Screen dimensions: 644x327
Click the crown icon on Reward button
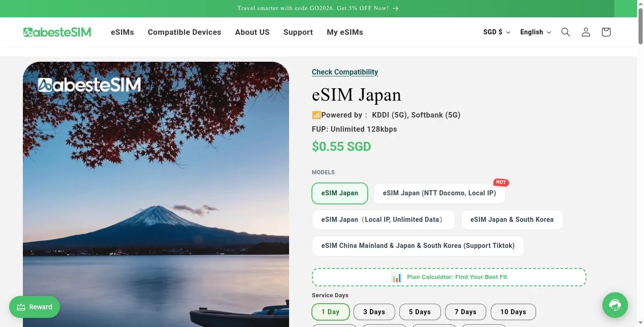pyautogui.click(x=21, y=307)
